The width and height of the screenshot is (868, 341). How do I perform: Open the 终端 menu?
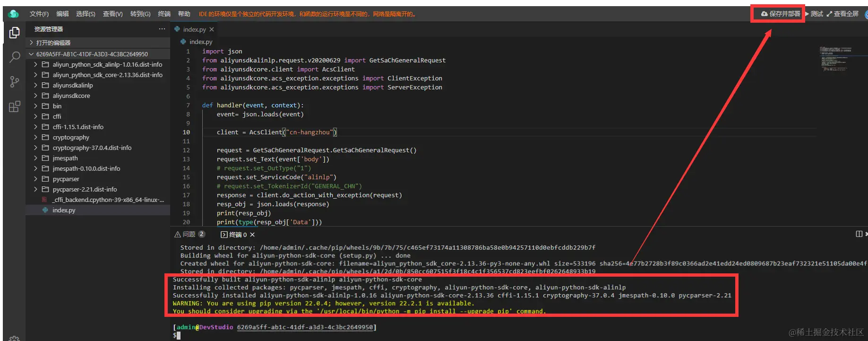[164, 14]
